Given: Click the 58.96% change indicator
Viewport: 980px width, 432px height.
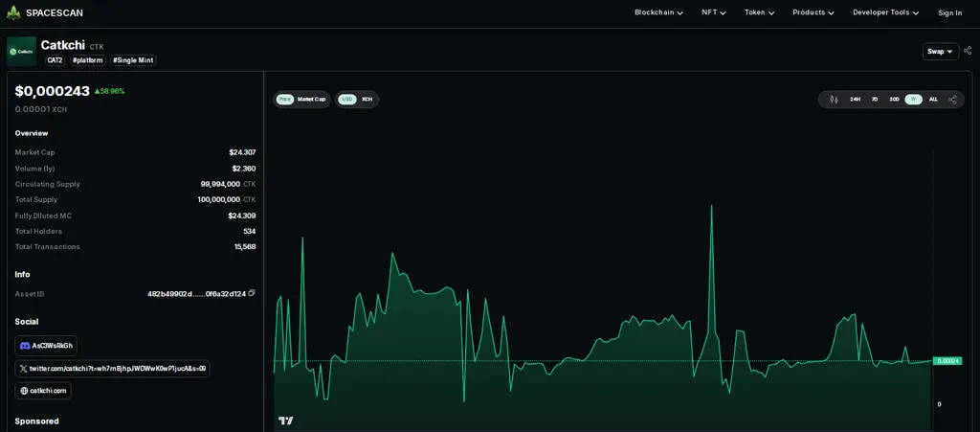Looking at the screenshot, I should click(x=109, y=91).
